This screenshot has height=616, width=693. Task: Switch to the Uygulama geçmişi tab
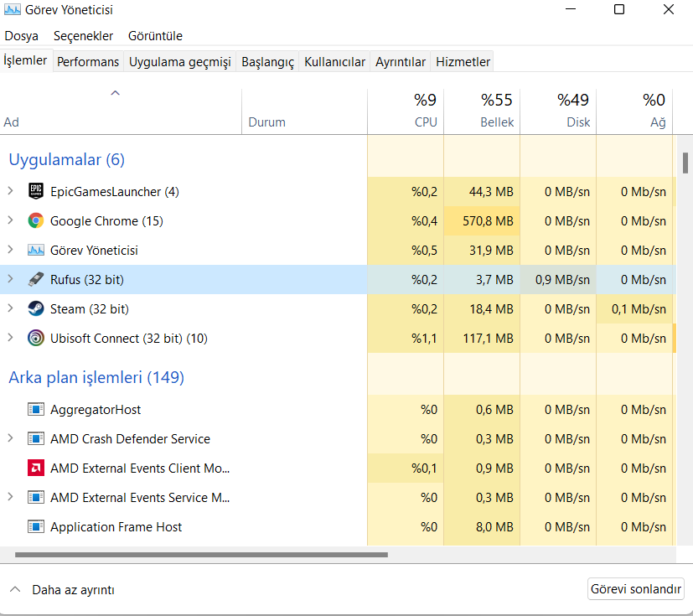point(180,61)
